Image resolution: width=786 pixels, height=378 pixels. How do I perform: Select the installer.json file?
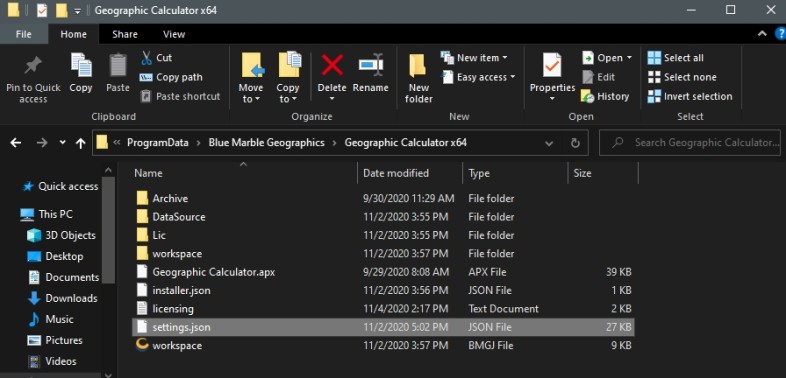(x=383, y=290)
